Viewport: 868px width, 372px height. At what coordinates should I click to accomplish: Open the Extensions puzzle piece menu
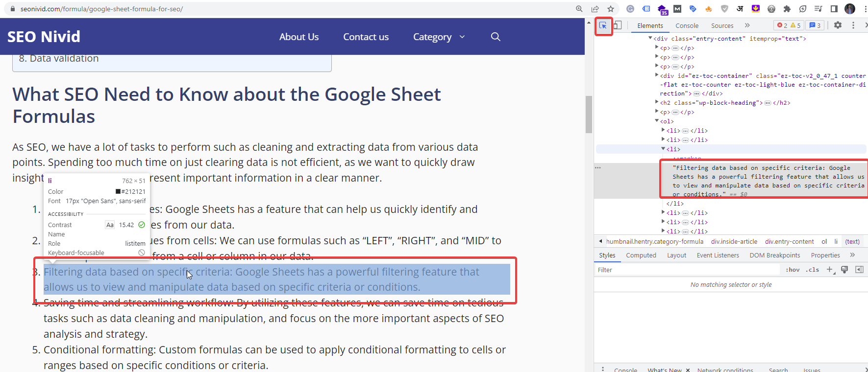(787, 9)
